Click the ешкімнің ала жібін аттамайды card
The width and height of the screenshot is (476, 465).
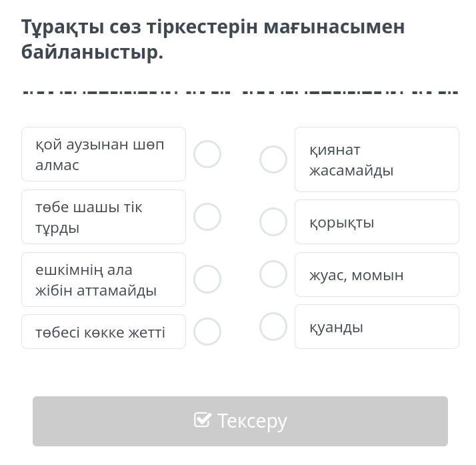tap(103, 280)
